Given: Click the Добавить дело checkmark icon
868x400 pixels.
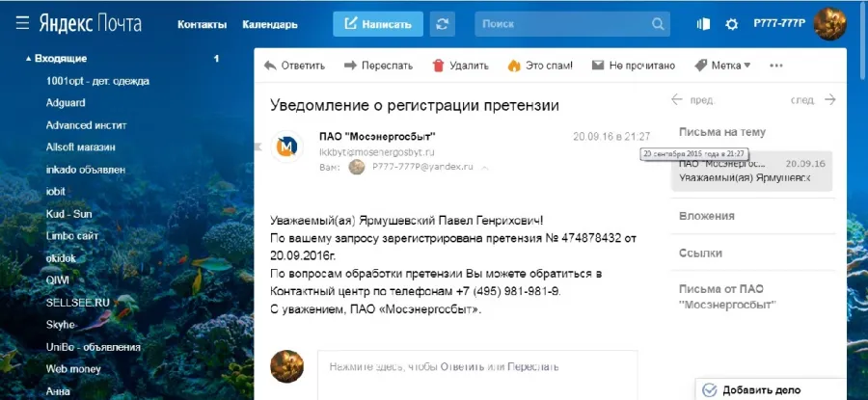Looking at the screenshot, I should tap(709, 390).
